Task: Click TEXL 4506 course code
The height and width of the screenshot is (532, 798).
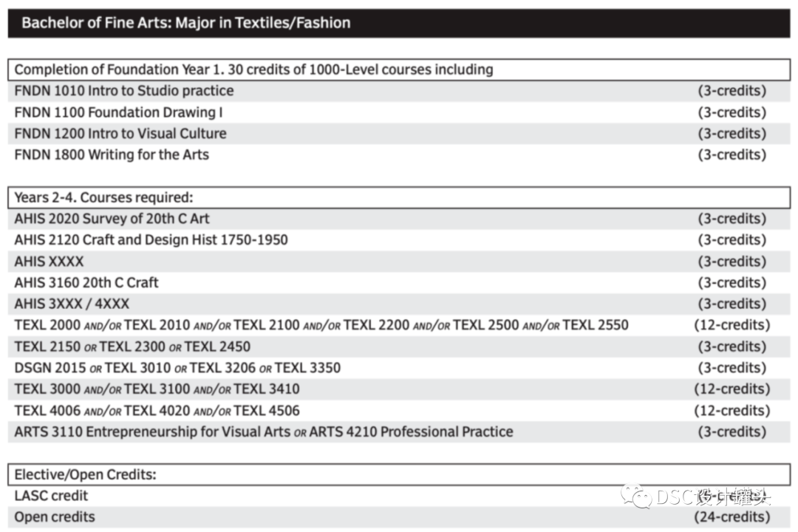Action: [x=267, y=410]
